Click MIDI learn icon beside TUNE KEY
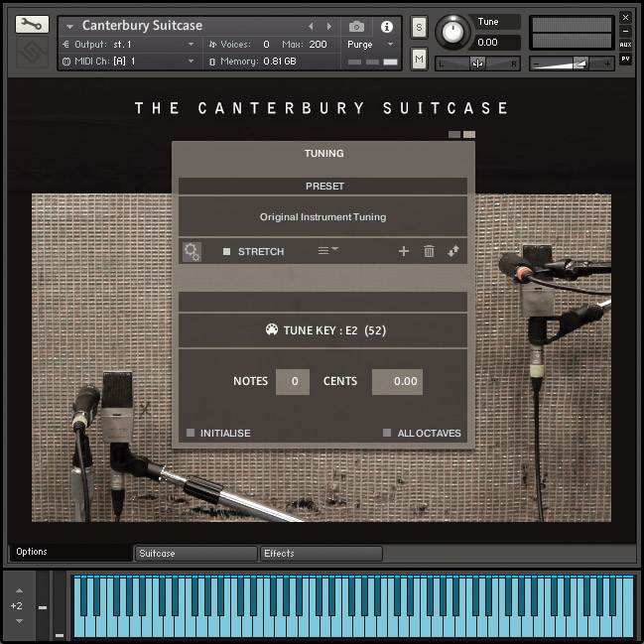 pyautogui.click(x=272, y=329)
